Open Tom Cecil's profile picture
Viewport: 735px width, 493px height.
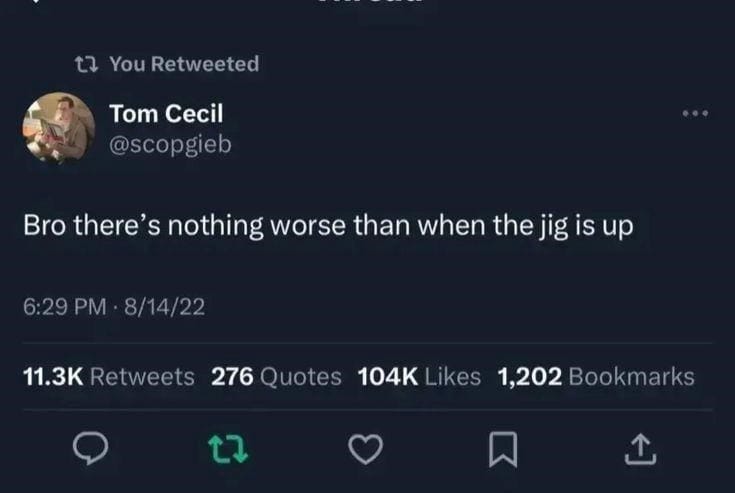point(59,128)
